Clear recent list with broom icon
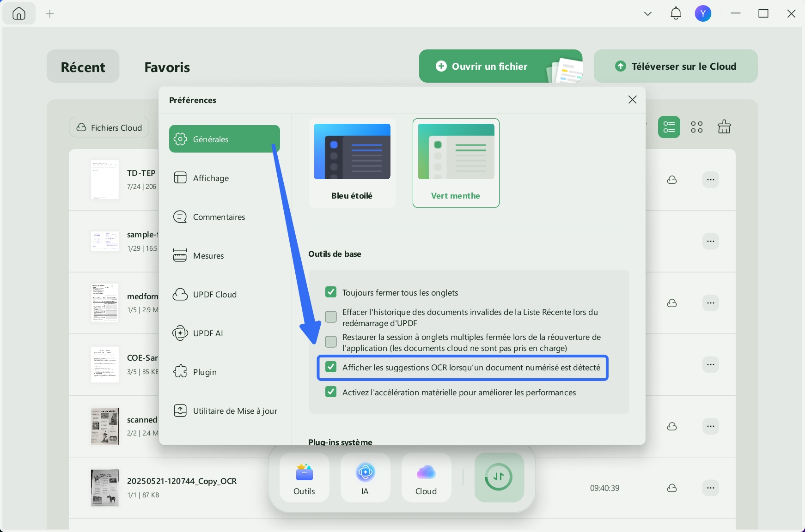The width and height of the screenshot is (805, 532). point(724,126)
